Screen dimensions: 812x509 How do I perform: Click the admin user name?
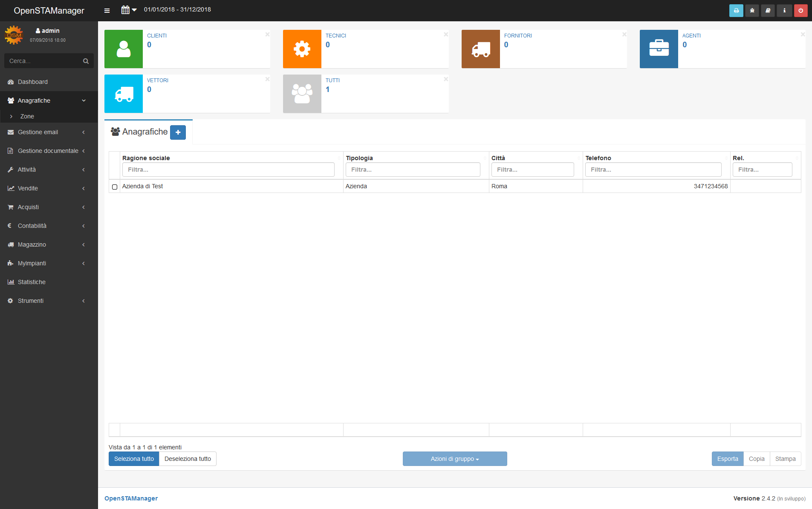tap(50, 31)
